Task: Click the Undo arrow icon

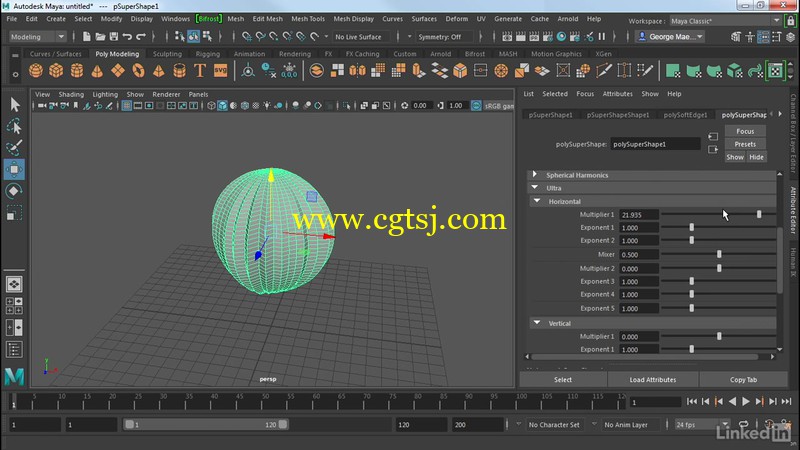Action: coord(127,36)
